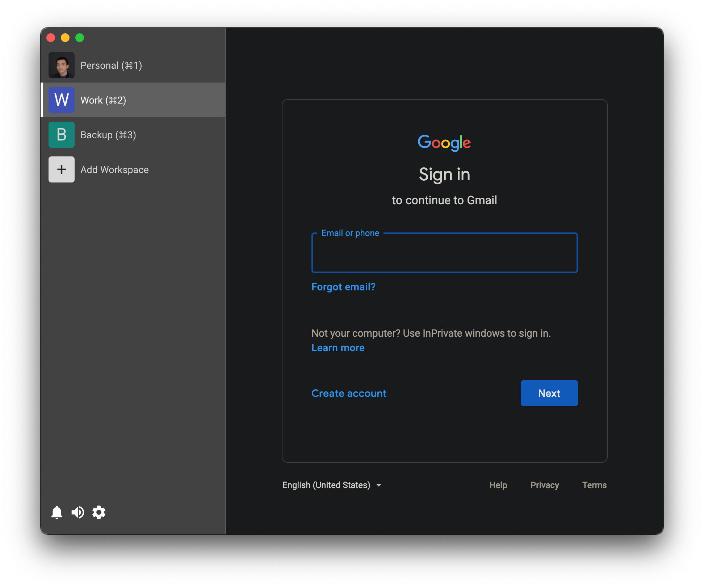
Task: Open settings via the gear icon
Action: coord(99,512)
